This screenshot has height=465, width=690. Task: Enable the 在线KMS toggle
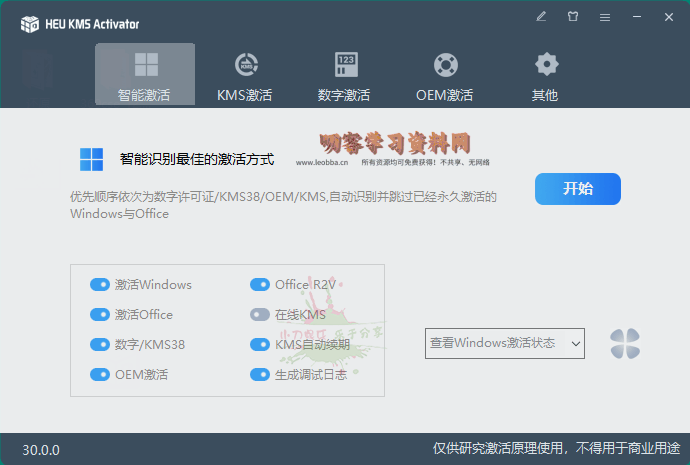click(260, 315)
